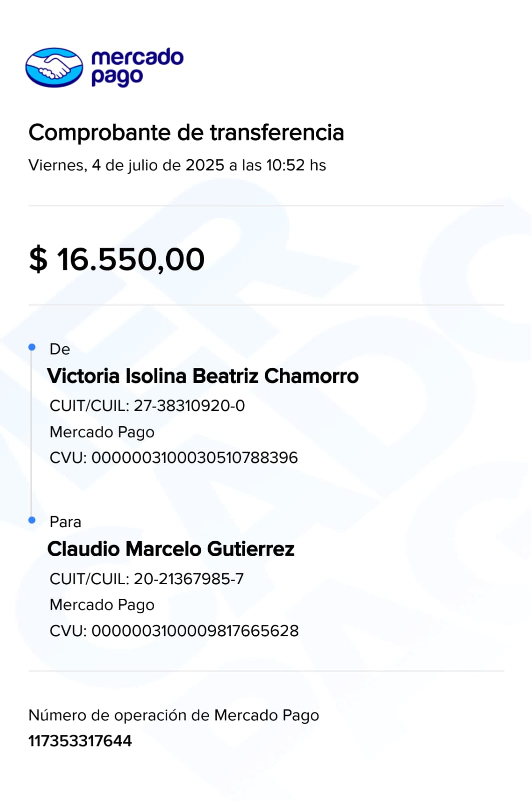Viewport: 532px width, 801px height.
Task: Click the blue dot beside "Para"
Action: coord(32,520)
